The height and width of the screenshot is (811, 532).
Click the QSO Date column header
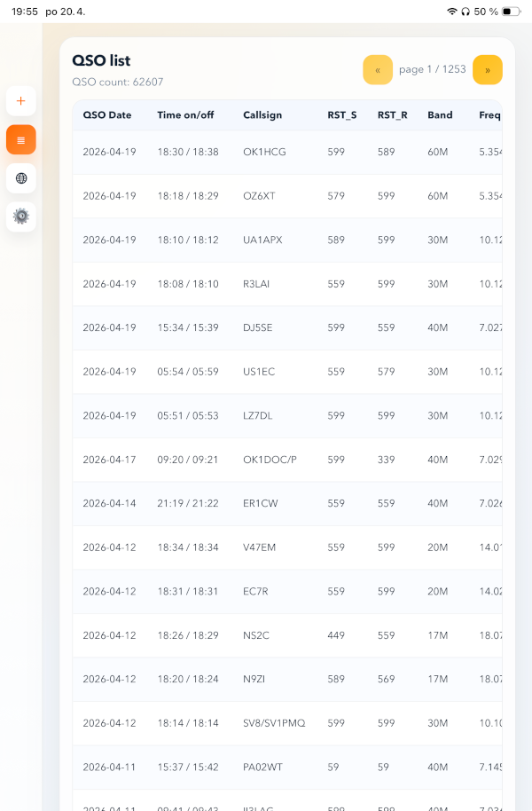[107, 115]
